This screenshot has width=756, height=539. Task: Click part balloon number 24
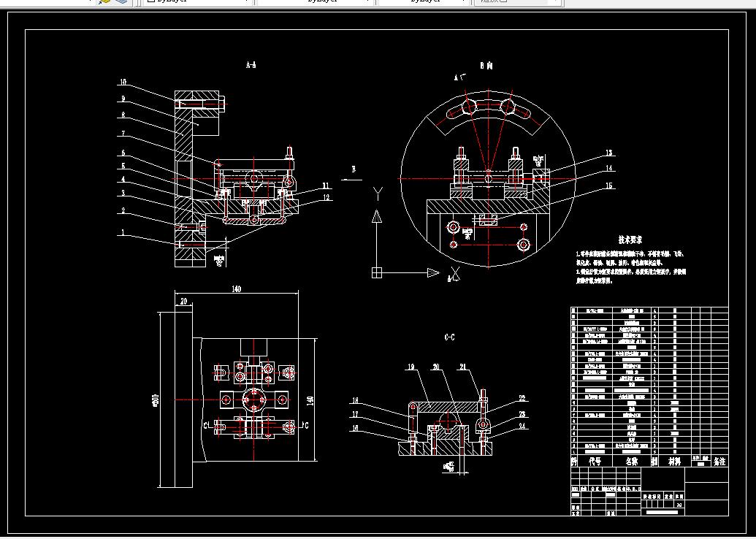(522, 426)
